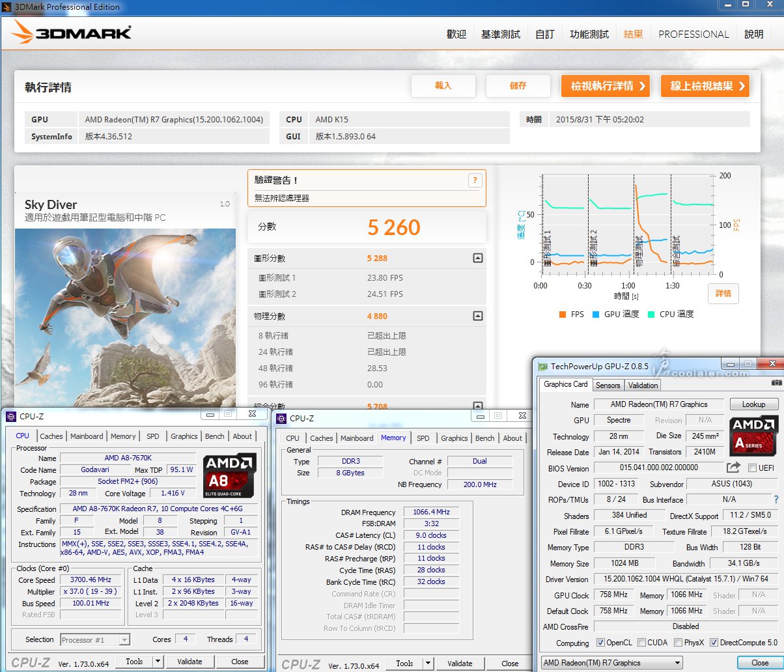Open the 自訂 custom tab
784x672 pixels.
[545, 35]
